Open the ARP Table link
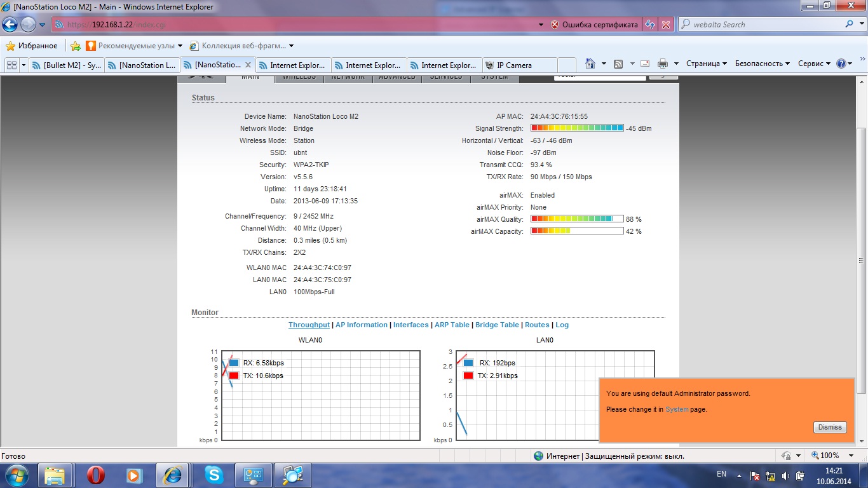The width and height of the screenshot is (868, 488). [x=452, y=325]
